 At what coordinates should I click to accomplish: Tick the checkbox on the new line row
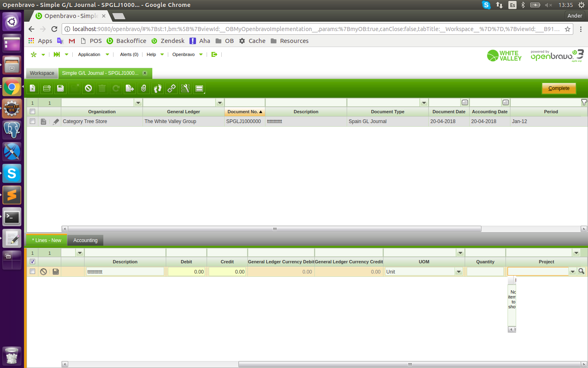click(33, 272)
